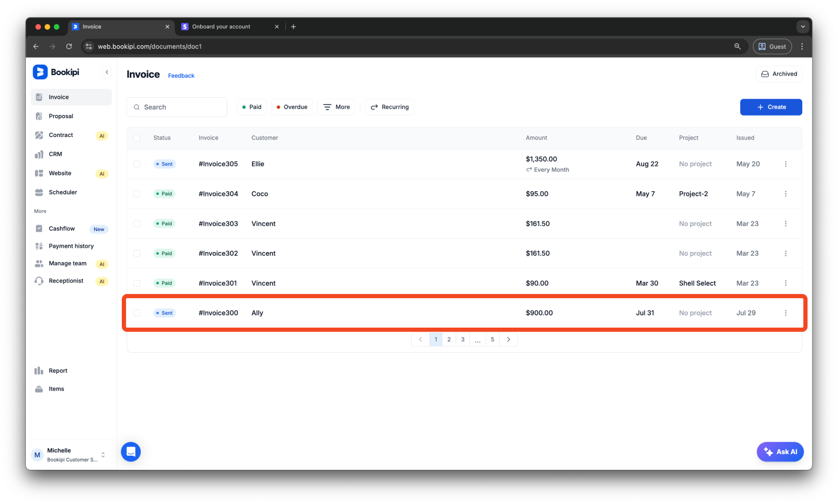The height and width of the screenshot is (504, 838).
Task: Focus the invoice Search field
Action: [177, 107]
